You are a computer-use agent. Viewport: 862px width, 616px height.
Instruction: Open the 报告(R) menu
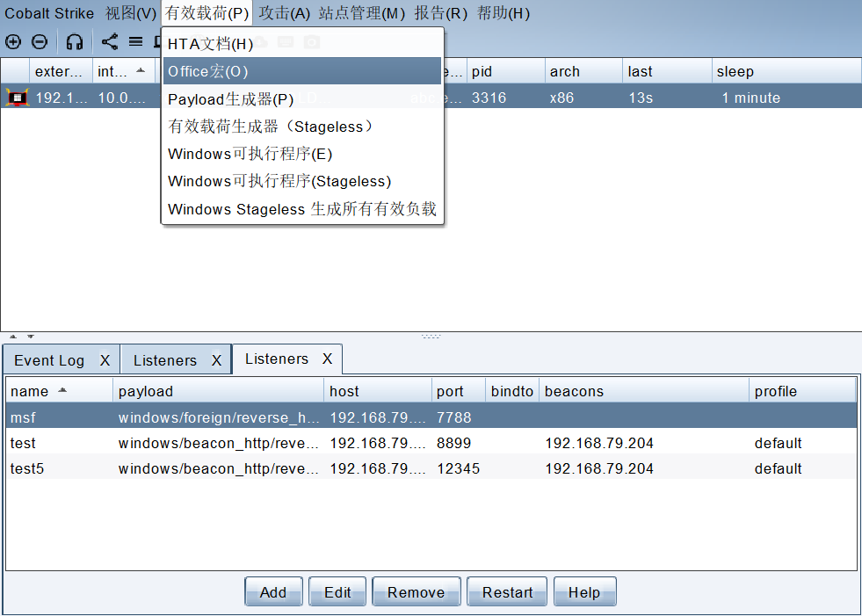[441, 13]
